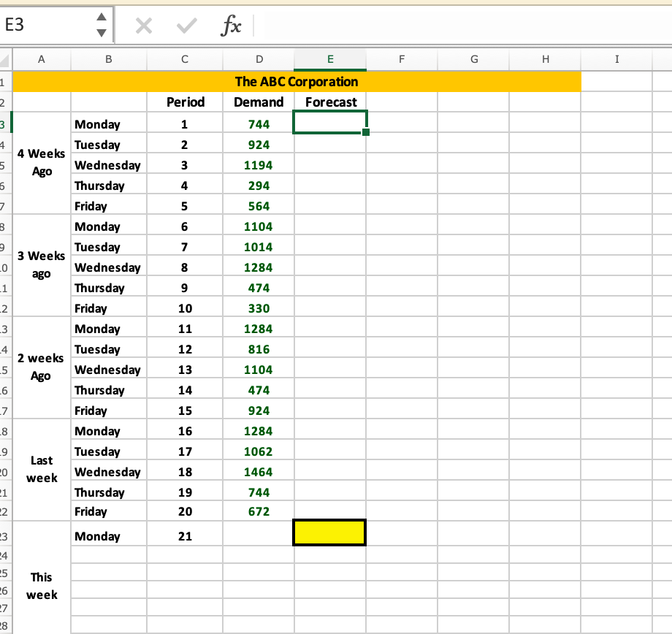Open the Insert Function dialog
The image size is (672, 634).
pos(232,24)
